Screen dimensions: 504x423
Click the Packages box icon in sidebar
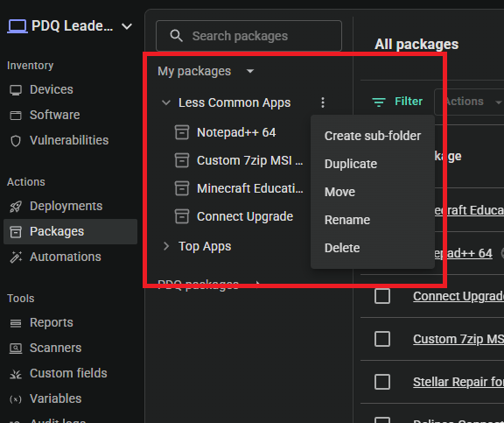16,231
